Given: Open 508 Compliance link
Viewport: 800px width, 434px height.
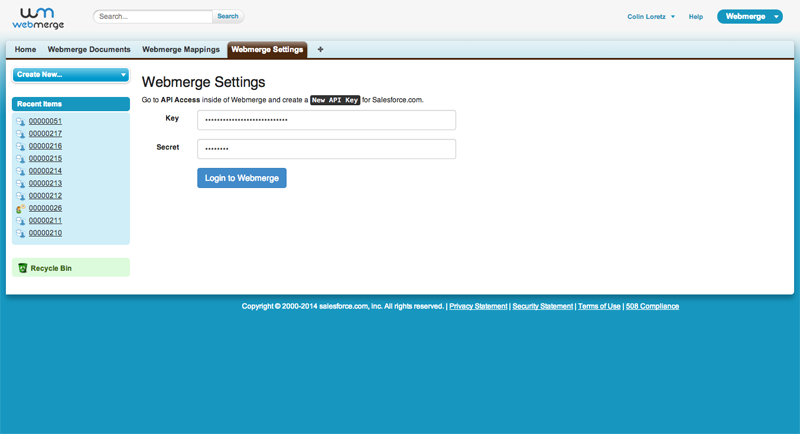Looking at the screenshot, I should coord(652,306).
